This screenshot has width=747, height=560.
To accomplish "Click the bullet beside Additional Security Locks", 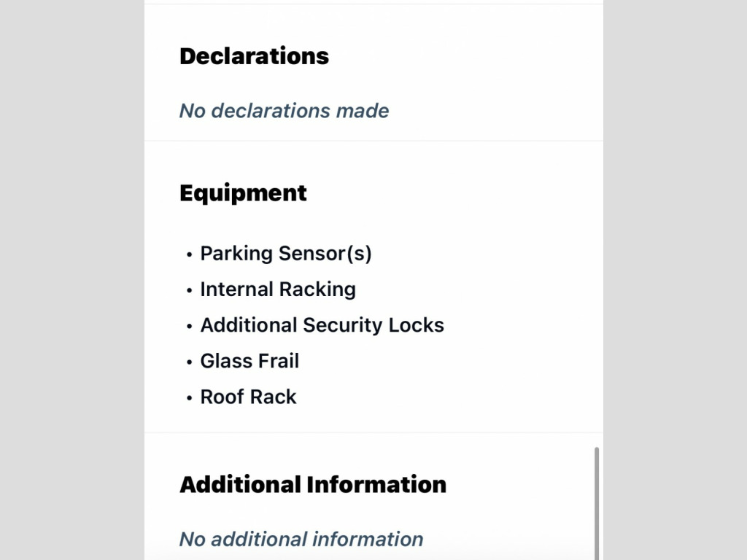I will point(190,326).
